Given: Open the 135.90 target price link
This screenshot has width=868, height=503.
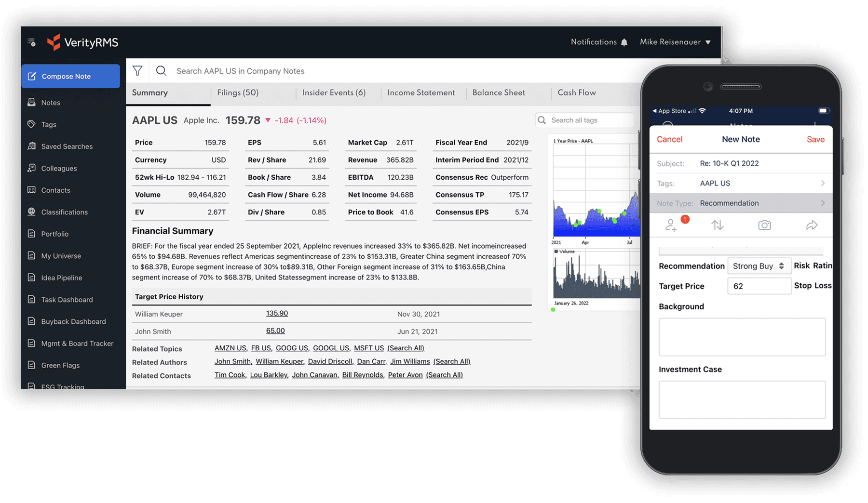Looking at the screenshot, I should (x=277, y=313).
